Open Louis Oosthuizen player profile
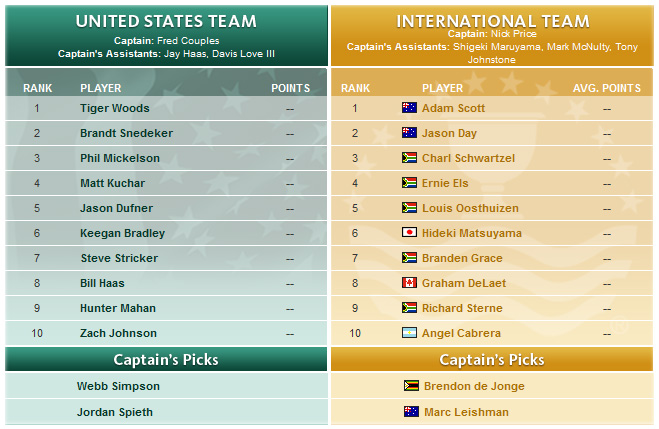The height and width of the screenshot is (429, 659). (x=470, y=208)
